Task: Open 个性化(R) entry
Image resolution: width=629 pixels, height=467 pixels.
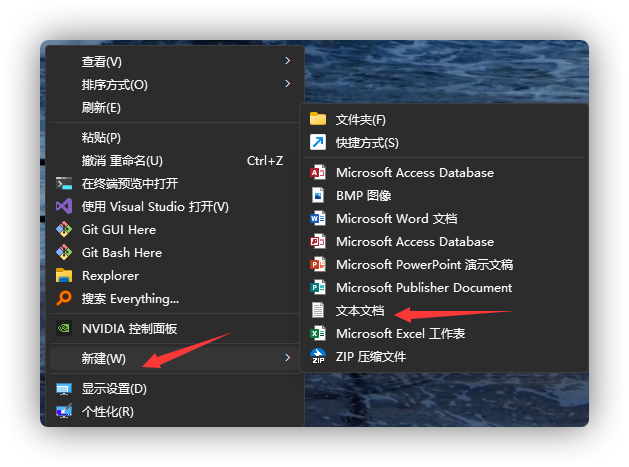Action: pos(174,411)
